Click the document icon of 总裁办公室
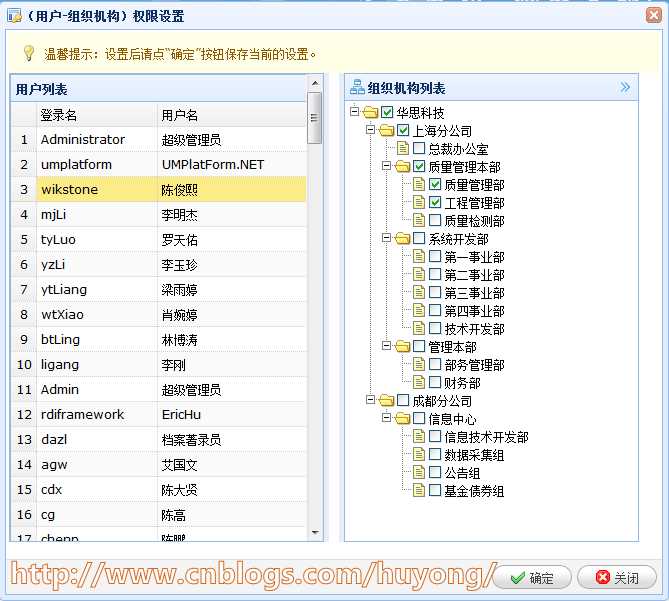Image resolution: width=669 pixels, height=601 pixels. click(x=403, y=148)
